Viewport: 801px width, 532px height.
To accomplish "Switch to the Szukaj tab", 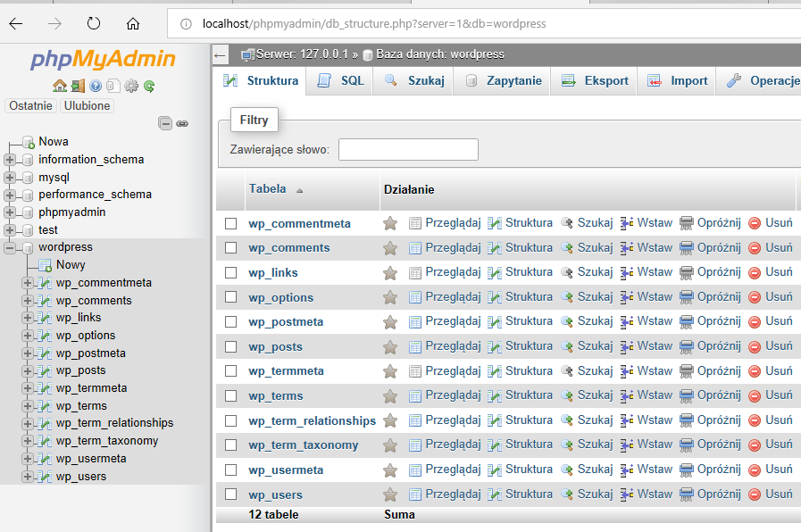I will click(413, 80).
